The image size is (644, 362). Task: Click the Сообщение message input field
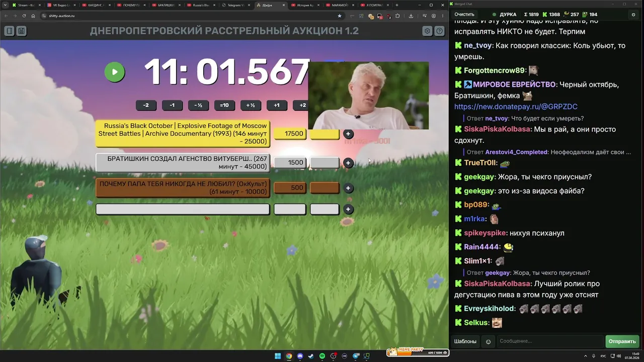pyautogui.click(x=550, y=341)
